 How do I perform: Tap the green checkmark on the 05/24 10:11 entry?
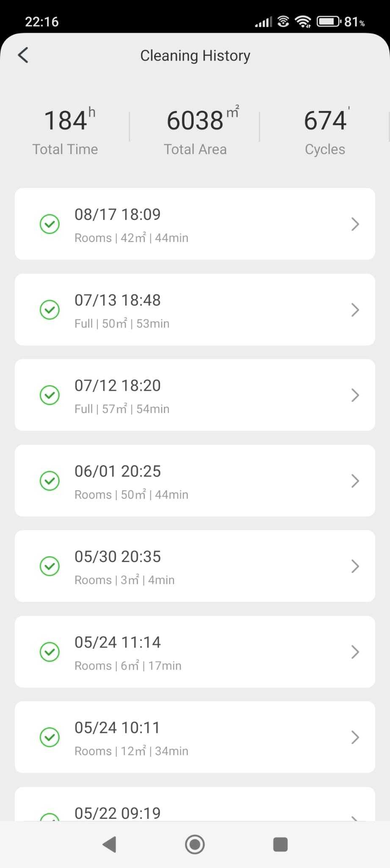coord(50,737)
